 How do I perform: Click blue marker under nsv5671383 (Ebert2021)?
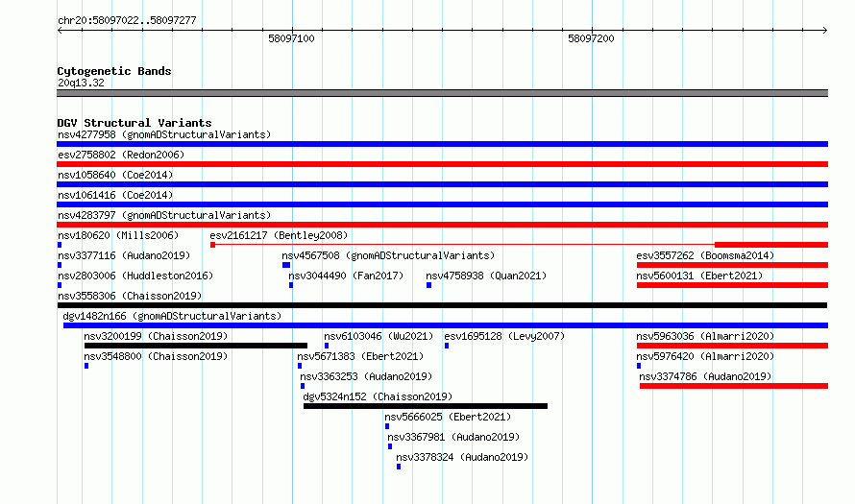[300, 366]
